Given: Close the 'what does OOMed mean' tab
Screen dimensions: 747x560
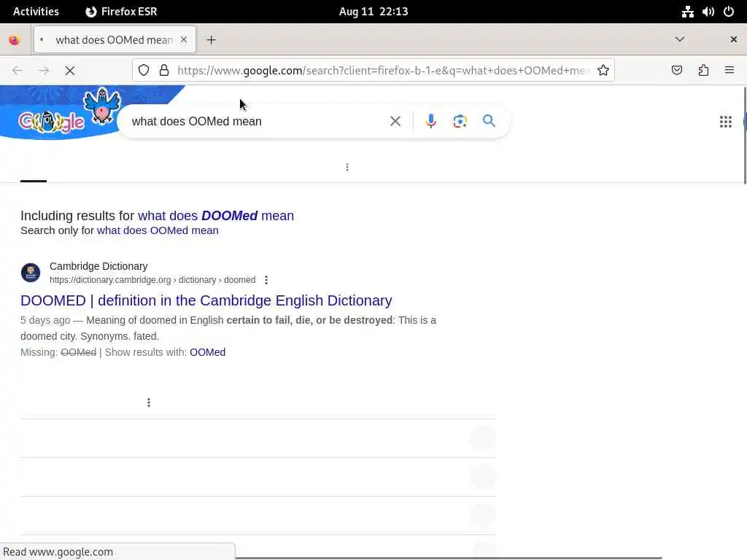Looking at the screenshot, I should coord(184,40).
